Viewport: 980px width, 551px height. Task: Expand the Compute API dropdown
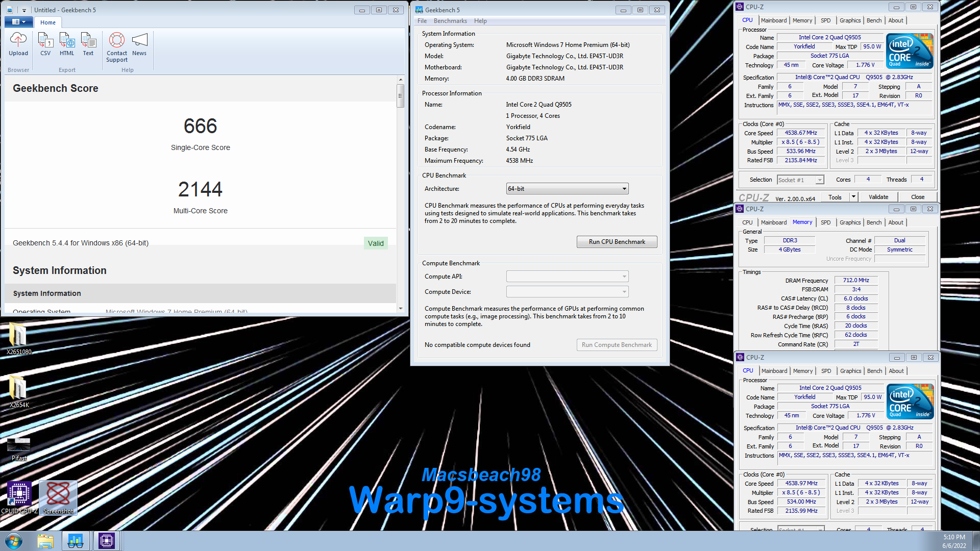[567, 277]
